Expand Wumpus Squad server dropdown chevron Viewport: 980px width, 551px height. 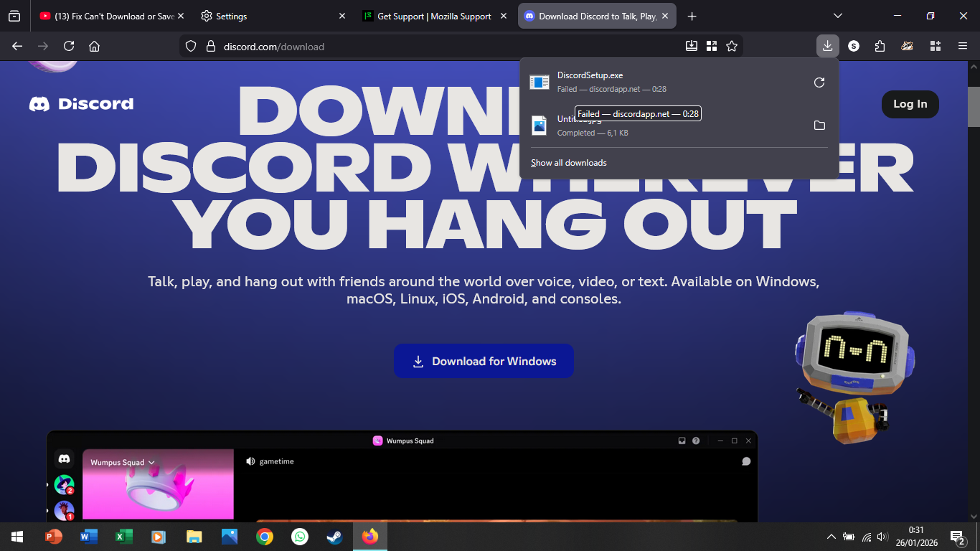[151, 463]
